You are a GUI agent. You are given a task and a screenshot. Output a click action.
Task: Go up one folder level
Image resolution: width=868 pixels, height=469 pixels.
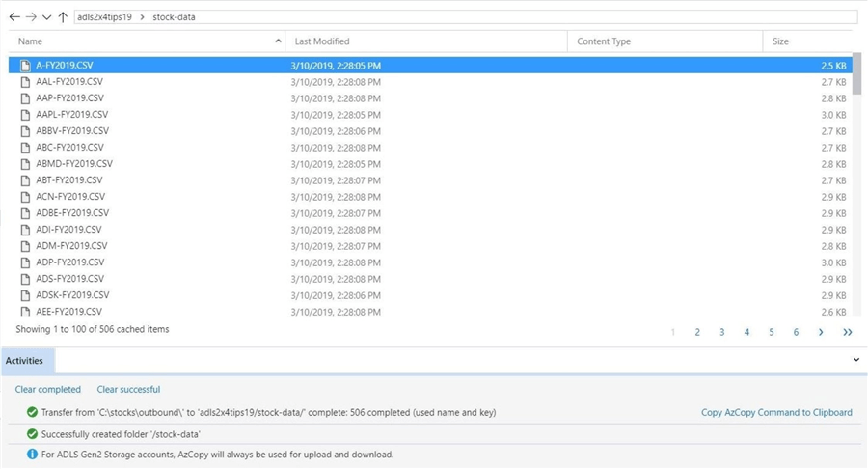click(63, 17)
